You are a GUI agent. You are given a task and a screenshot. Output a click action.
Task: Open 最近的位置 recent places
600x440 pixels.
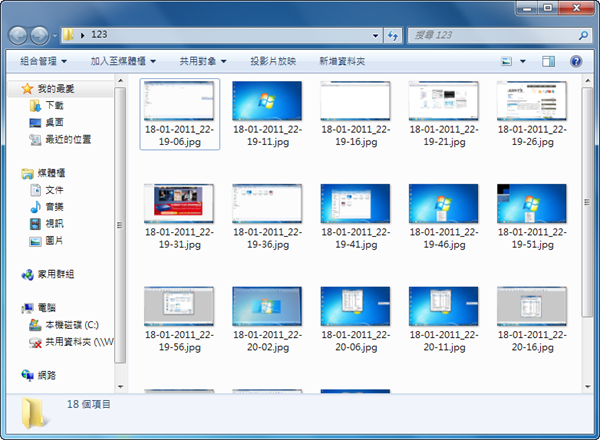pyautogui.click(x=60, y=139)
